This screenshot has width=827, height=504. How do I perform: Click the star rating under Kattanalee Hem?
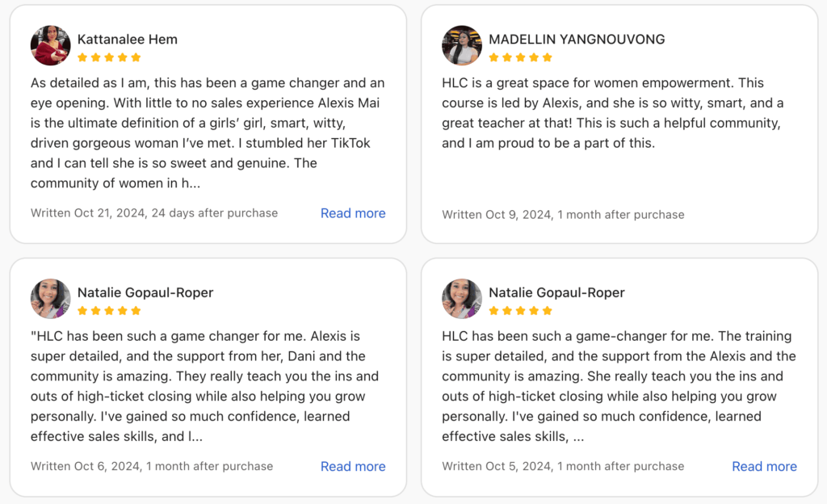(109, 57)
